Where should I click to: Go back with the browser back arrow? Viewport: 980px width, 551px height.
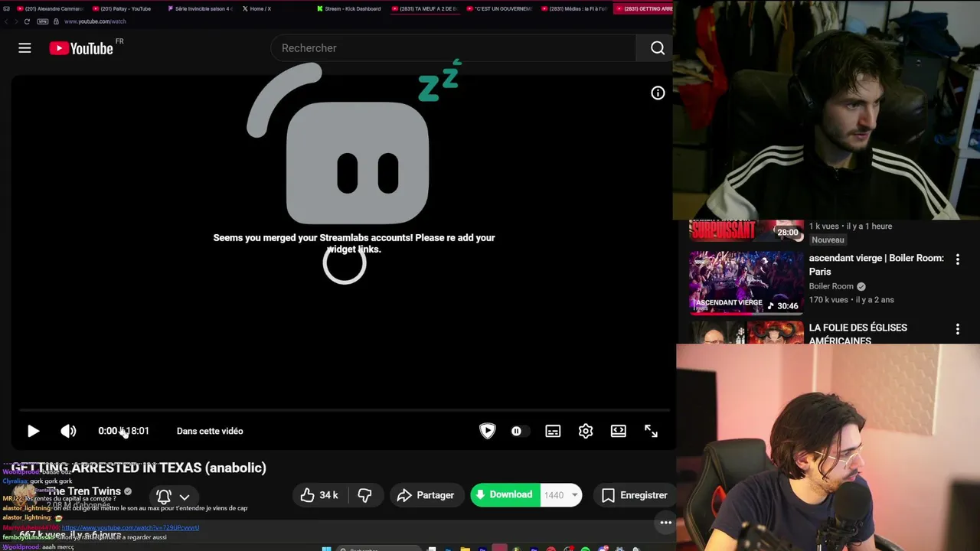(6, 21)
